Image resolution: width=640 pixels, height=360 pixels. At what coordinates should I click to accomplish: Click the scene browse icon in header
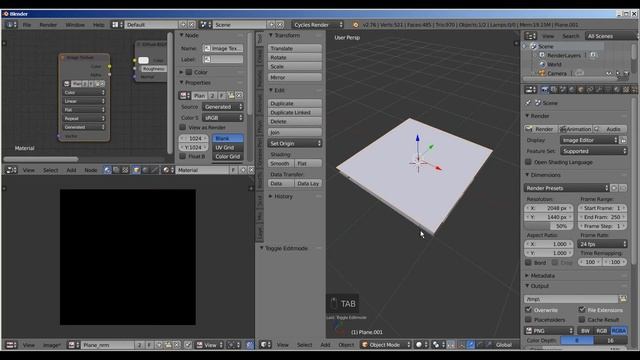click(x=206, y=24)
